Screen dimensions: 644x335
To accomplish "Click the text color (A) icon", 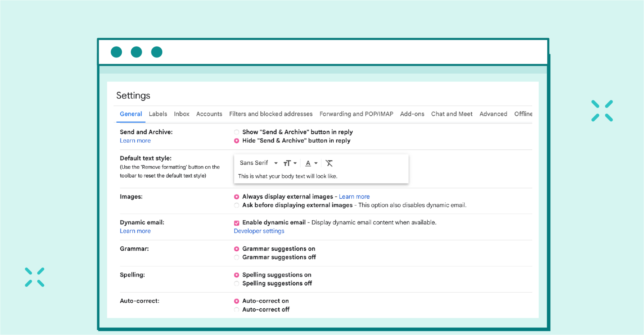I will tap(308, 163).
